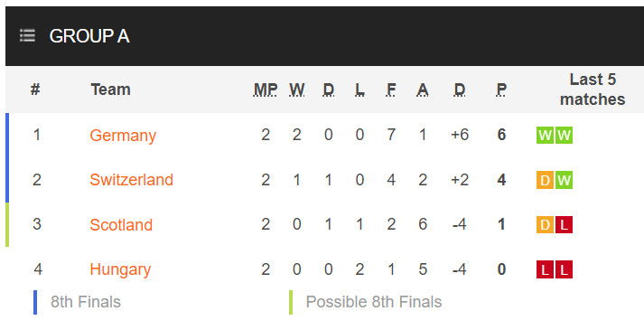The width and height of the screenshot is (644, 330).
Task: Click the green Possible 8th Finals legend marker
Action: [x=291, y=302]
